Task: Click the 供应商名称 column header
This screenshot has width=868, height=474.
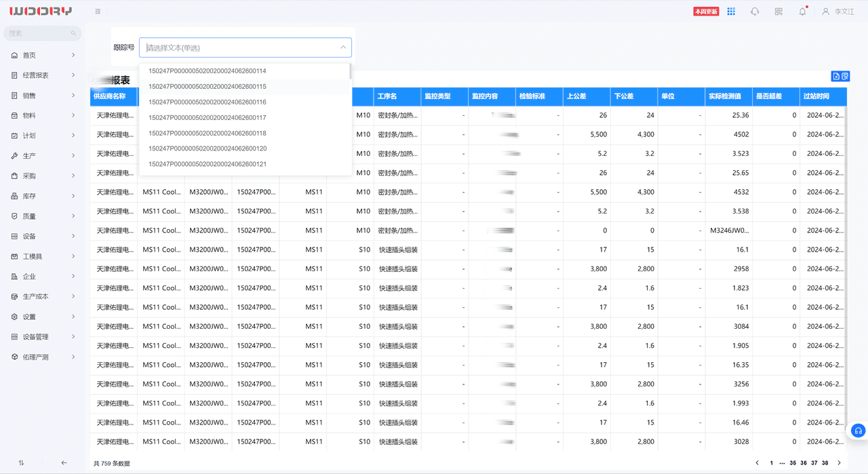Action: (x=114, y=96)
